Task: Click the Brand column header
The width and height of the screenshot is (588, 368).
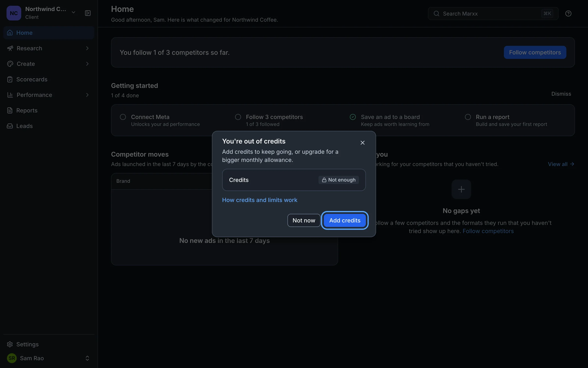Action: click(123, 181)
